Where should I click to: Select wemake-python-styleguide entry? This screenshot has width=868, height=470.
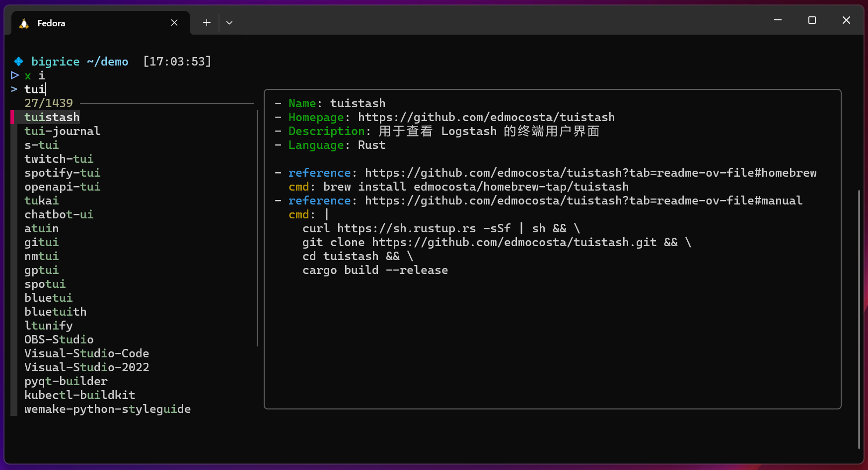[x=108, y=409]
